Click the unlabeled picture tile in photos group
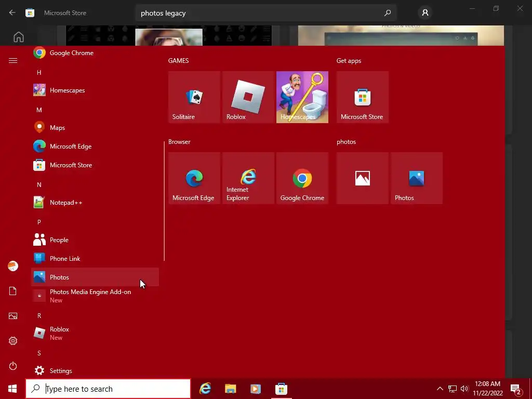Viewport: 532px width, 399px height. (x=362, y=178)
